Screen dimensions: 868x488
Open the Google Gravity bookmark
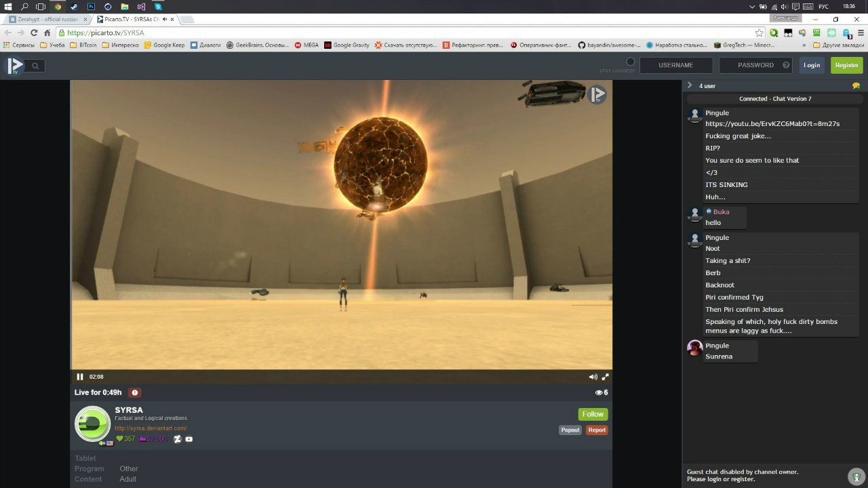click(347, 45)
